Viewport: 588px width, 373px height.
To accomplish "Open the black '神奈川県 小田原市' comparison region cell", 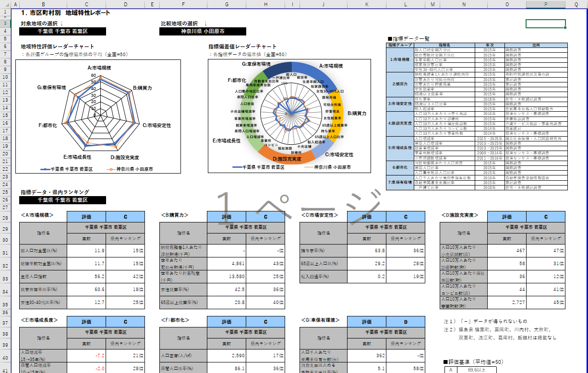I will 203,32.
